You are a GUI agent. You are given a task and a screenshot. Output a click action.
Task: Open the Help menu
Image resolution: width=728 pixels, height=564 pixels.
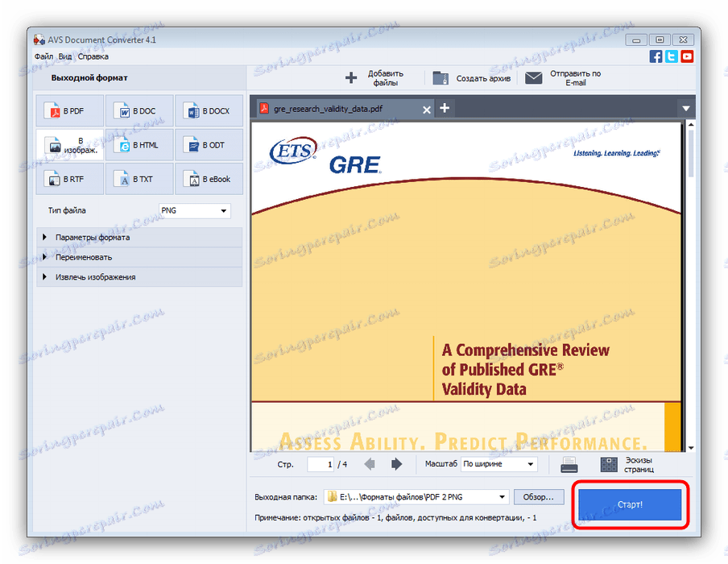[93, 56]
